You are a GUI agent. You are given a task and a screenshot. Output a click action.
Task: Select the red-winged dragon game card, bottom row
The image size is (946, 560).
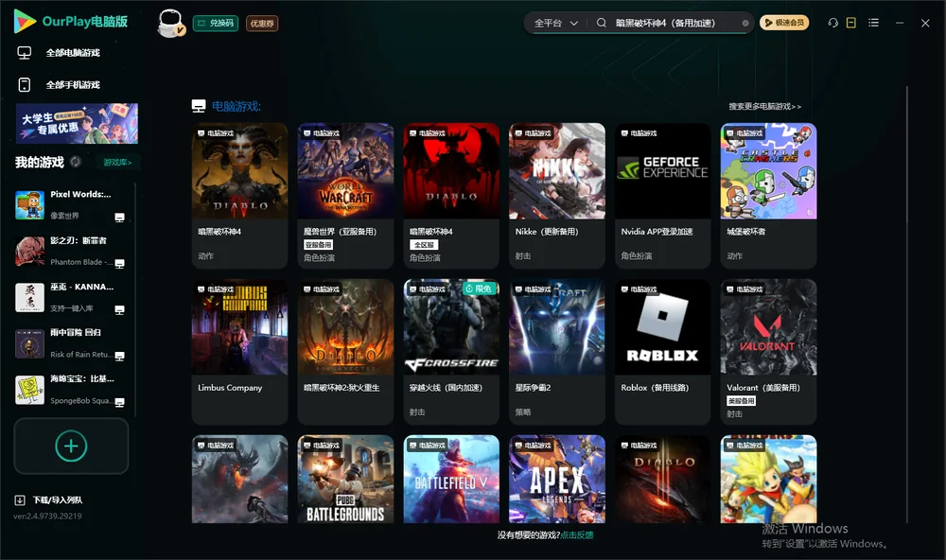point(239,480)
